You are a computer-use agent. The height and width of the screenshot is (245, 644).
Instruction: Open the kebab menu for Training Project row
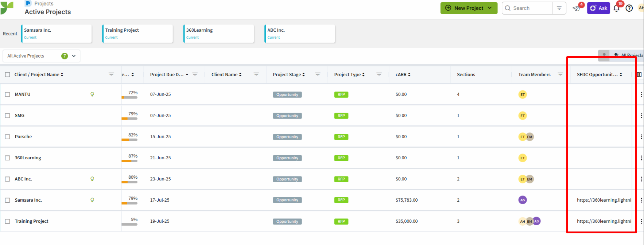click(641, 221)
